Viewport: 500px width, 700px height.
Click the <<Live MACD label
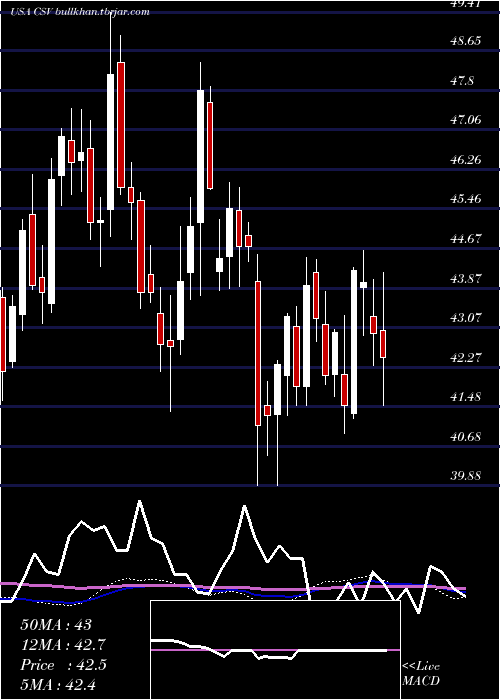(421, 674)
